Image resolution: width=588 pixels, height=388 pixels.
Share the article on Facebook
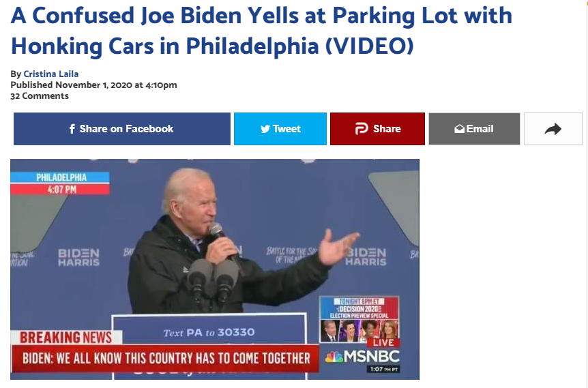pyautogui.click(x=122, y=129)
